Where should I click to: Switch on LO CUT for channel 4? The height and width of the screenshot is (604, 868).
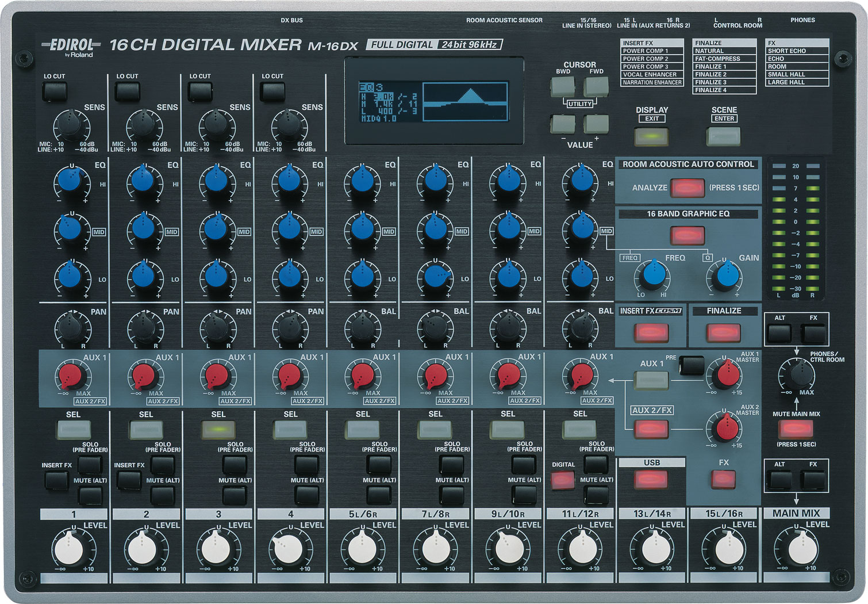272,91
